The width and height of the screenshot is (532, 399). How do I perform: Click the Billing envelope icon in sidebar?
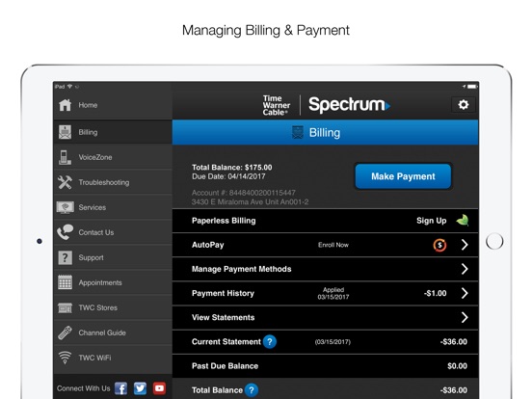pos(65,132)
